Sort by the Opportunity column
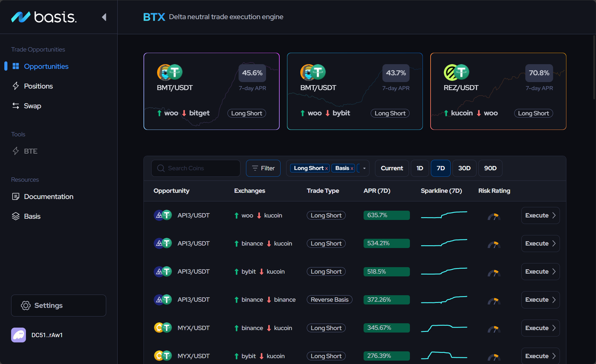The height and width of the screenshot is (364, 596). 171,191
